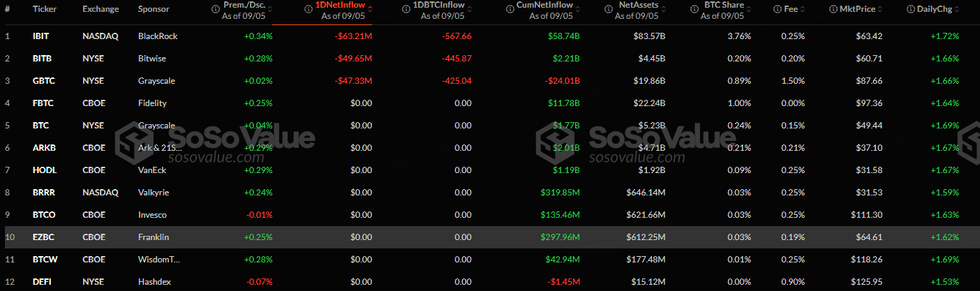Click info icon next to Prem./Dsc. header
This screenshot has width=980, height=291.
tap(216, 9)
